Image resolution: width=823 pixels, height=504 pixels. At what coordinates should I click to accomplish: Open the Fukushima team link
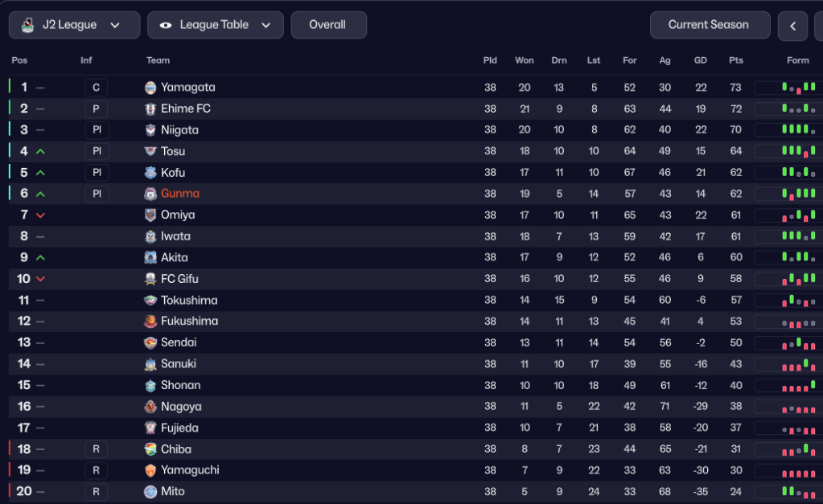click(189, 322)
